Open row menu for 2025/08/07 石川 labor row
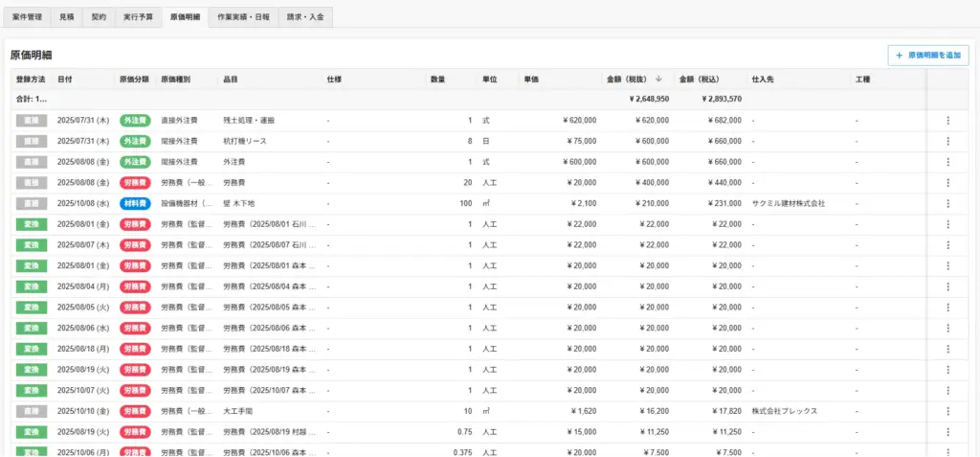The height and width of the screenshot is (457, 980). pos(947,244)
